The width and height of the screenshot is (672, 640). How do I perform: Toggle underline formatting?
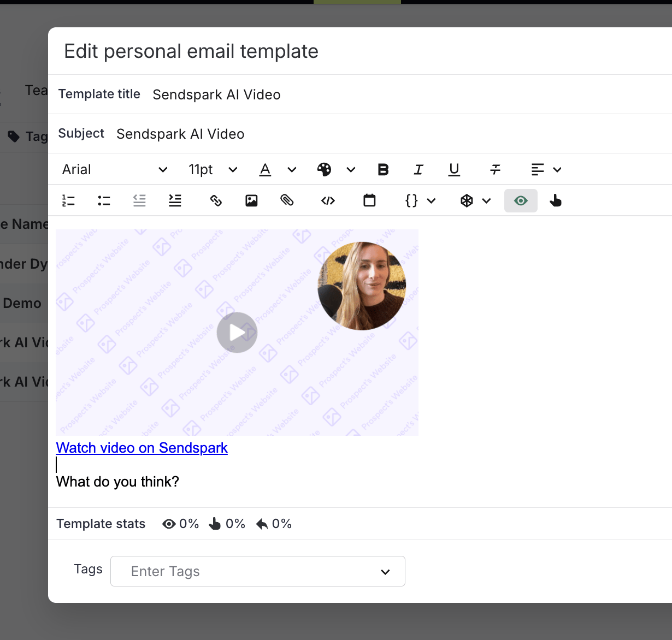click(454, 170)
